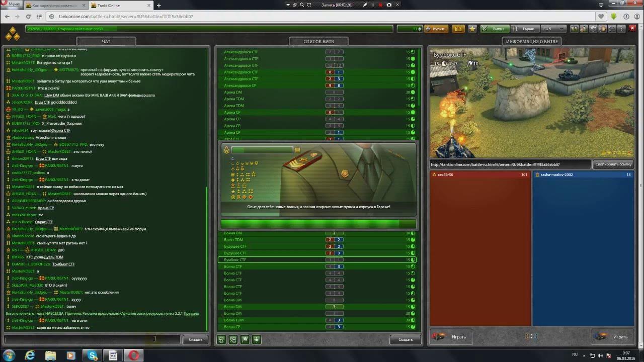644x362 pixels.
Task: Click the heart bookmark icon in address bar
Action: [602, 16]
